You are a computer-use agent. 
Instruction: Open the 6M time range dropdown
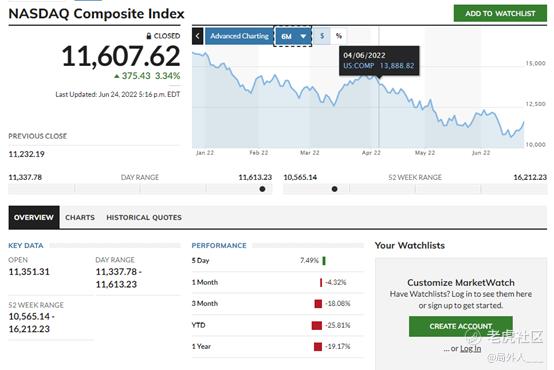(x=293, y=36)
